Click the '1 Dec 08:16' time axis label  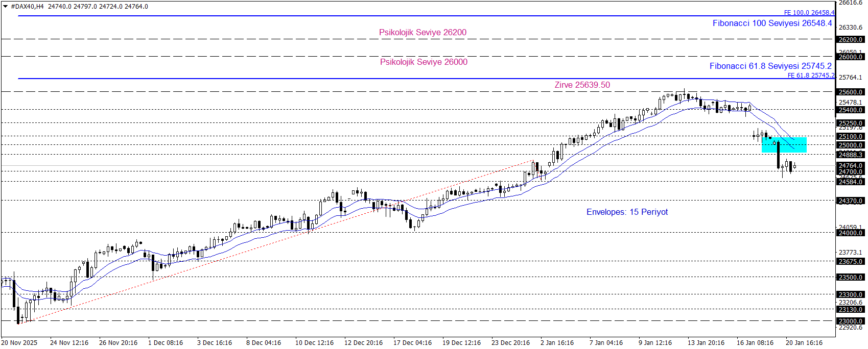tap(166, 342)
